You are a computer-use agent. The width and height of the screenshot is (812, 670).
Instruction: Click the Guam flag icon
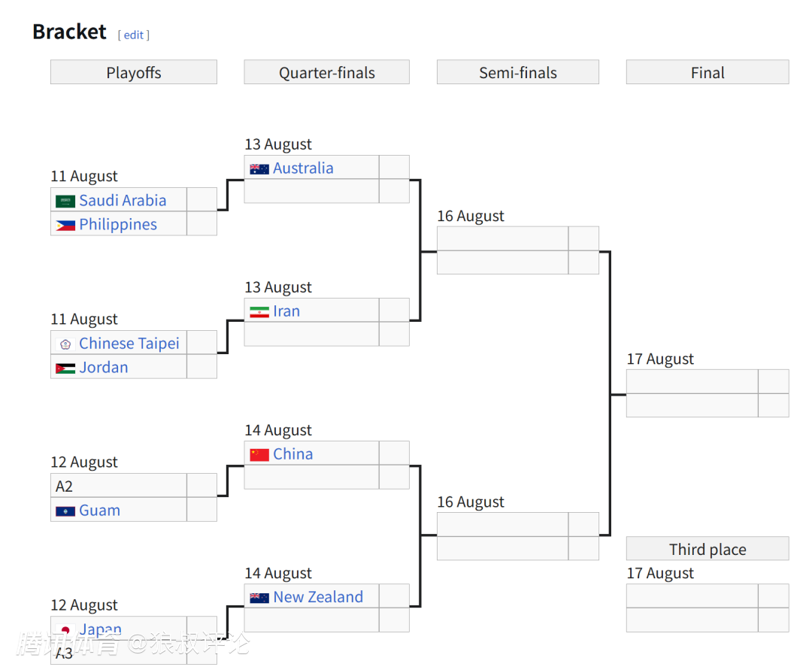pos(65,511)
